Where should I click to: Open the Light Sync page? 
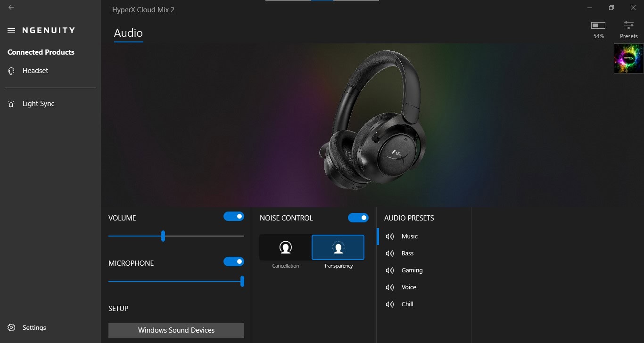click(x=50, y=104)
